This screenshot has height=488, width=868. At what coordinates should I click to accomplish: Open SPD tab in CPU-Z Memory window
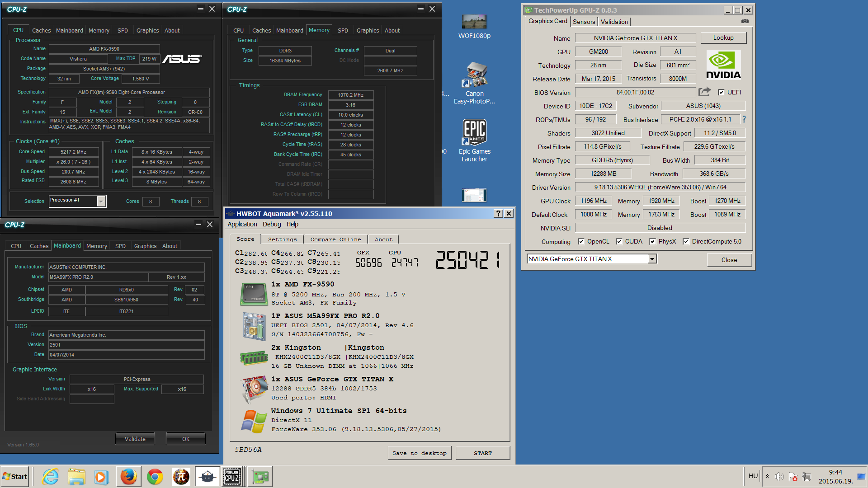click(343, 30)
